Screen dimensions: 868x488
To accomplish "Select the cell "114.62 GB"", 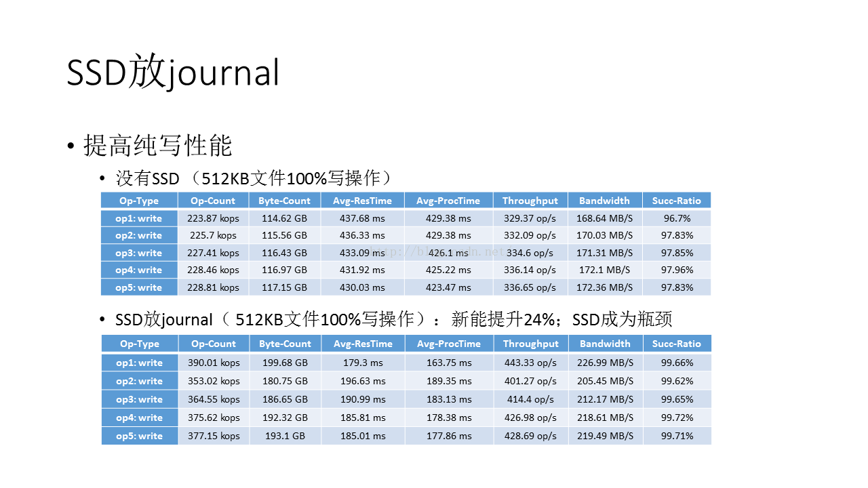I will (285, 218).
